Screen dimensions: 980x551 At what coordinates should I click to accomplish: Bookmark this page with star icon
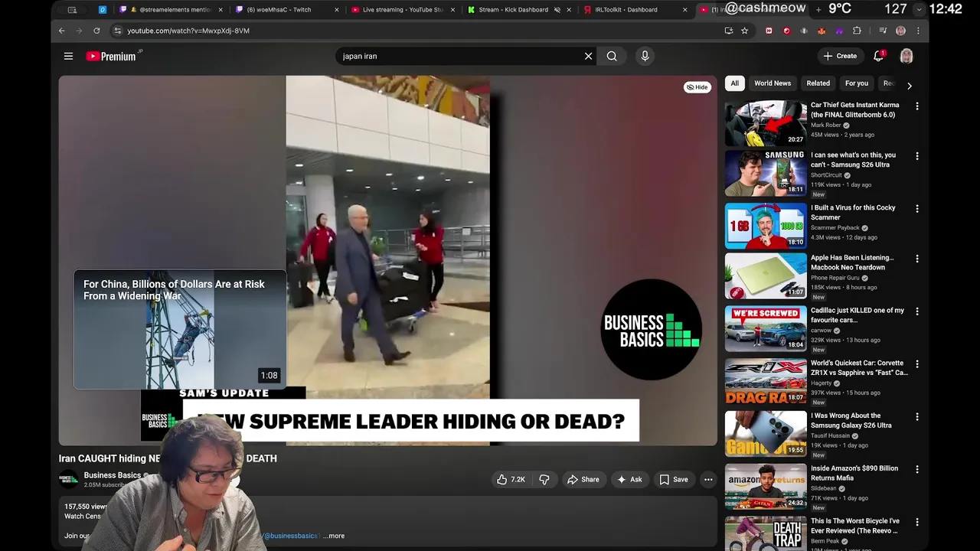744,31
